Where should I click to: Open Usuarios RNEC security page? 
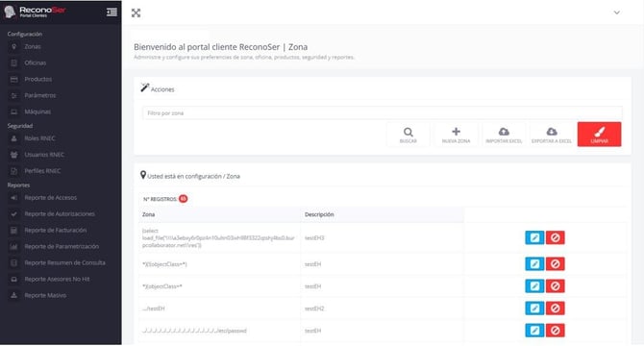pos(44,155)
